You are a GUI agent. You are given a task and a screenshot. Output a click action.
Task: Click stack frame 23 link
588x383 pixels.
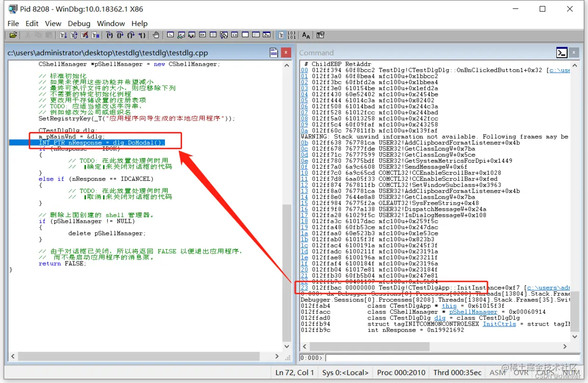(304, 288)
